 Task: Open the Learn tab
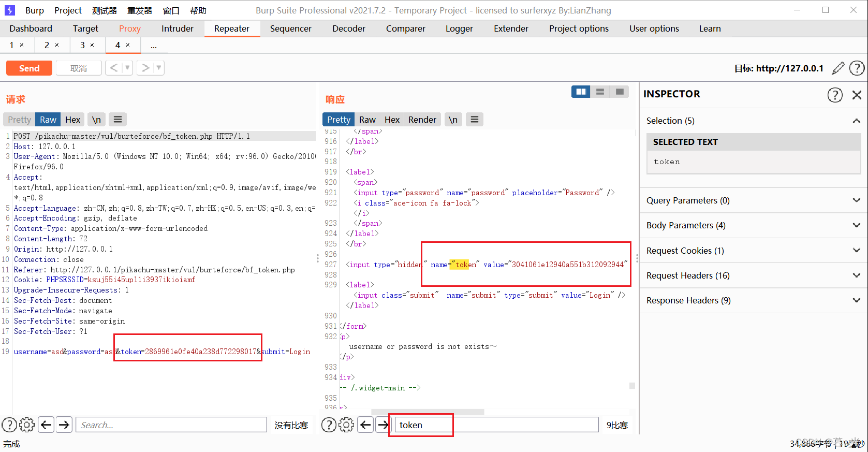click(x=710, y=28)
